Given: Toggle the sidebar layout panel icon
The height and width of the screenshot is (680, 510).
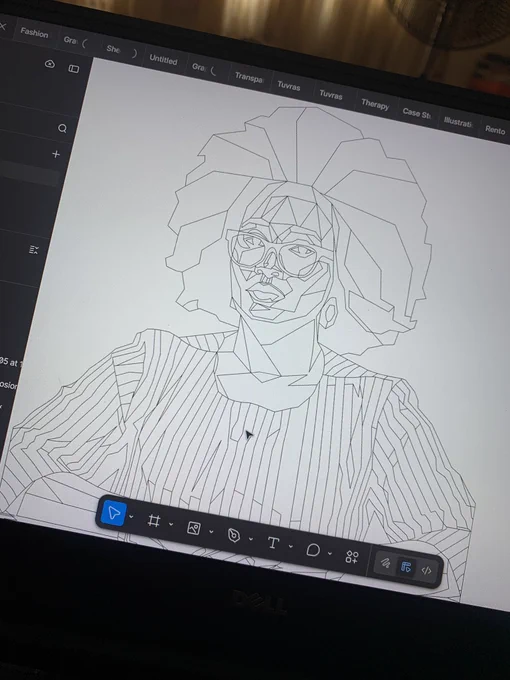Looking at the screenshot, I should [74, 69].
